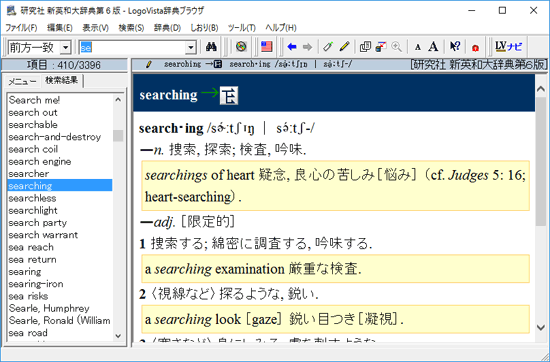Select 'sea return' entry
Image resolution: width=550 pixels, height=362 pixels.
[x=60, y=260]
